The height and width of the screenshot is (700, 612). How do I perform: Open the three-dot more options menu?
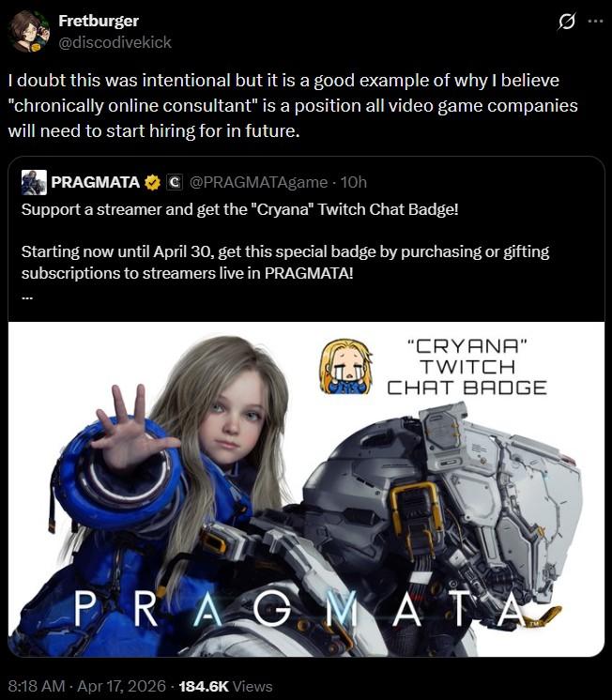595,21
